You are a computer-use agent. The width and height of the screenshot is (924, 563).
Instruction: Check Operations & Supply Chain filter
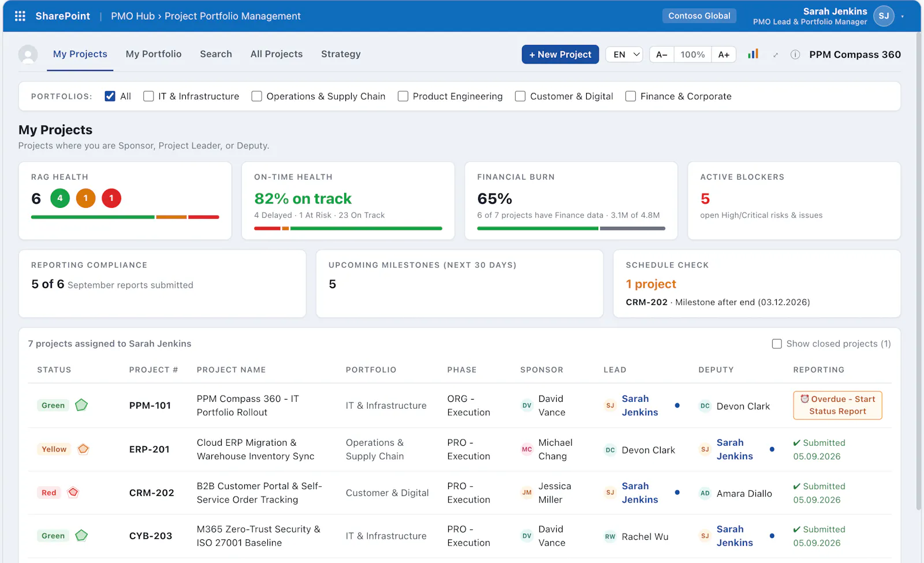click(x=256, y=96)
